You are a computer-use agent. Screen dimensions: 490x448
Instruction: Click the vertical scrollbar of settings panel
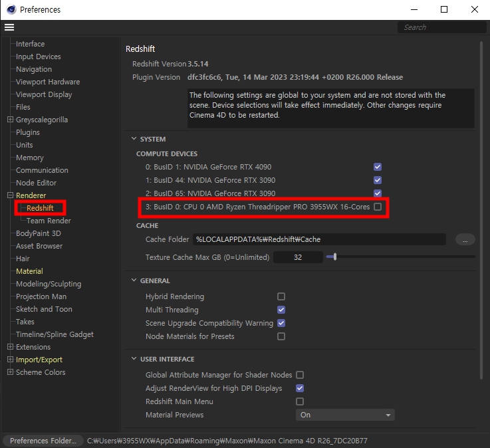pyautogui.click(x=481, y=211)
